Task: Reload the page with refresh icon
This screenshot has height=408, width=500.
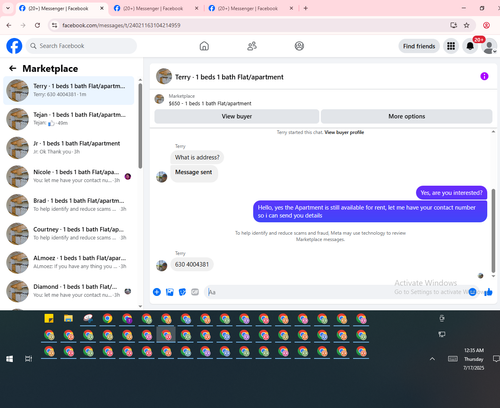Action: pyautogui.click(x=37, y=25)
